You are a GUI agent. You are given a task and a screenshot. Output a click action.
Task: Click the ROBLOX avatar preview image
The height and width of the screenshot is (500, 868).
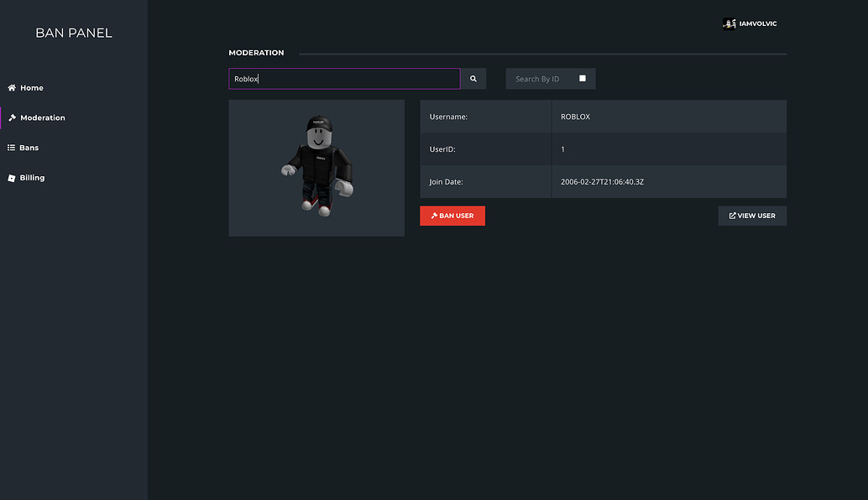point(316,167)
